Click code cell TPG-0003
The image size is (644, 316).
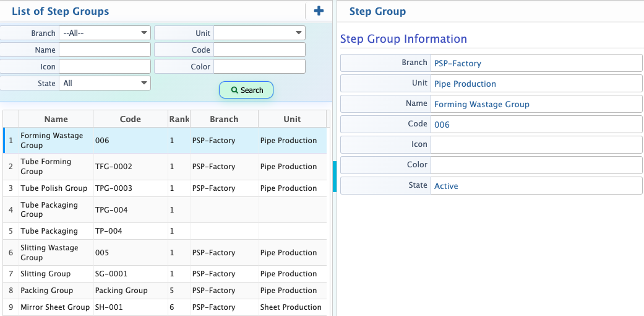(x=131, y=188)
